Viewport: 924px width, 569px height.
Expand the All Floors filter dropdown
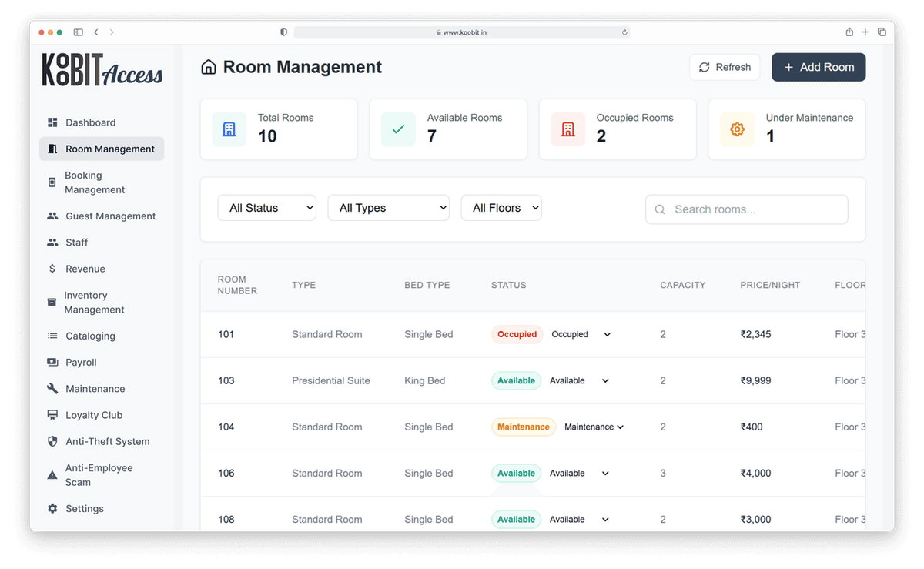(x=500, y=208)
